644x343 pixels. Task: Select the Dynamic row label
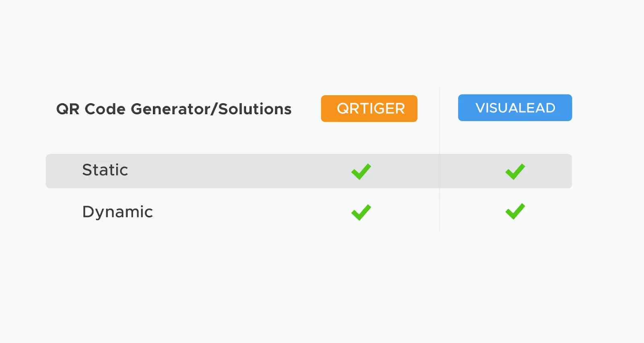coord(118,212)
